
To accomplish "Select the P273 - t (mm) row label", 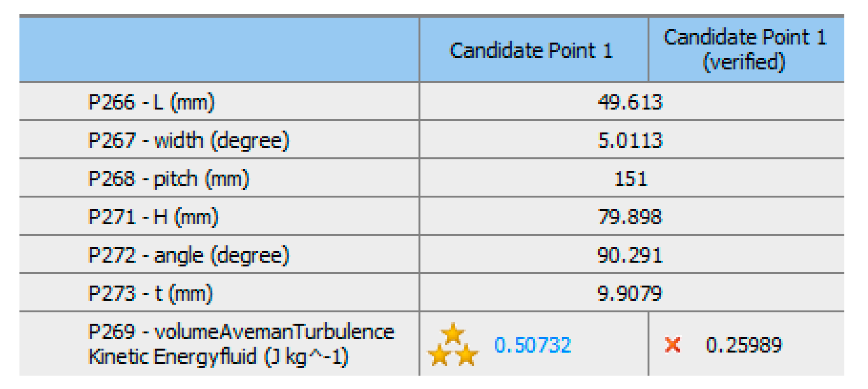I will point(150,293).
